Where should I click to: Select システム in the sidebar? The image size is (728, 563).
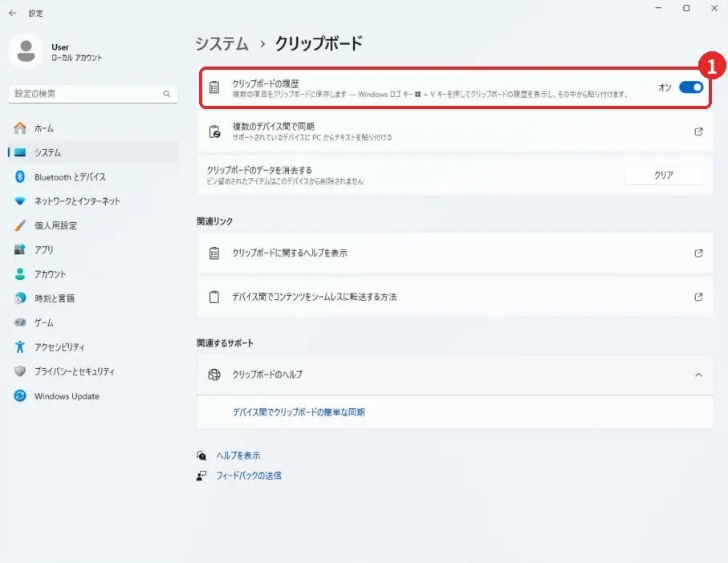[x=93, y=152]
